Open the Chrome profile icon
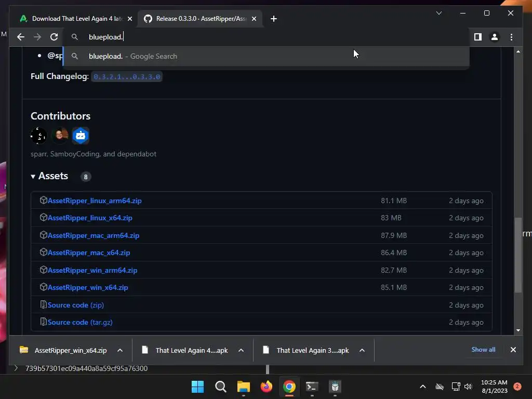Screen dimensions: 532x399 pyautogui.click(x=495, y=37)
